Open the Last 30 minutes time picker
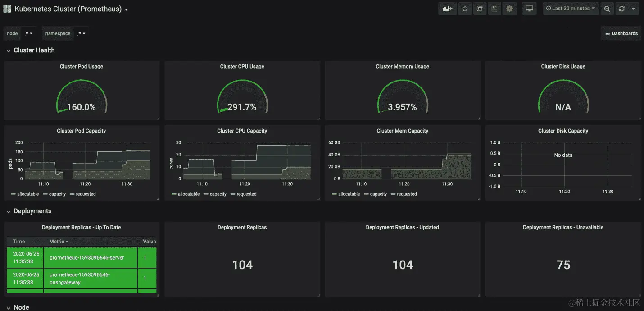 pyautogui.click(x=571, y=8)
